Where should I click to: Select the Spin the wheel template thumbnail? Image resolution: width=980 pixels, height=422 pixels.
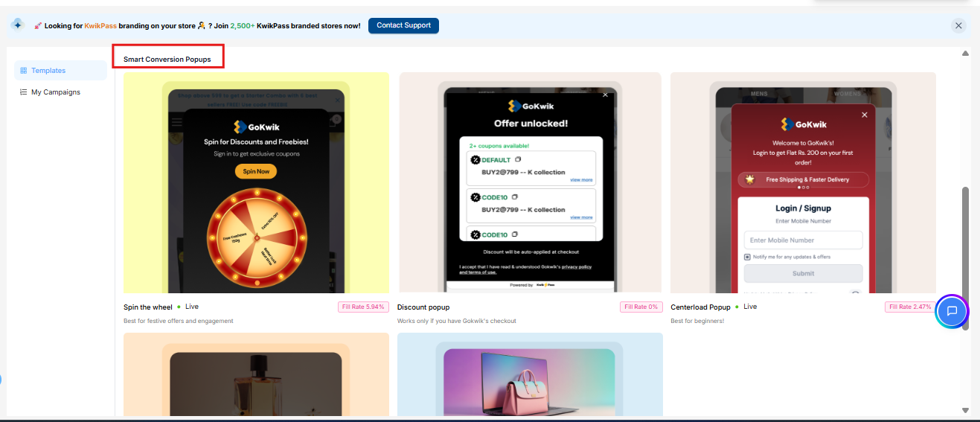[256, 182]
